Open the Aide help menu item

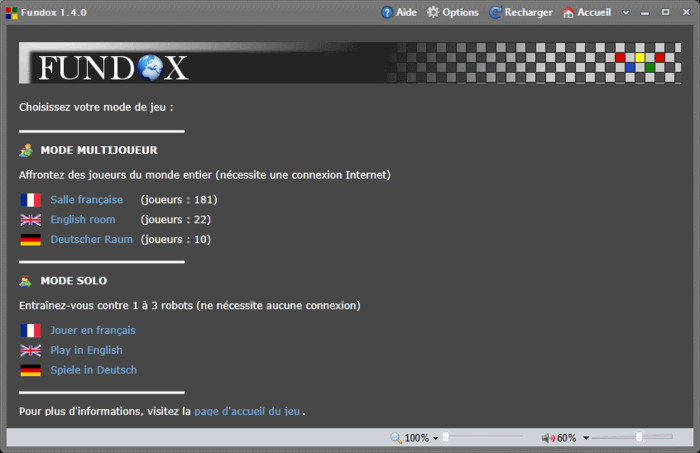(x=399, y=12)
